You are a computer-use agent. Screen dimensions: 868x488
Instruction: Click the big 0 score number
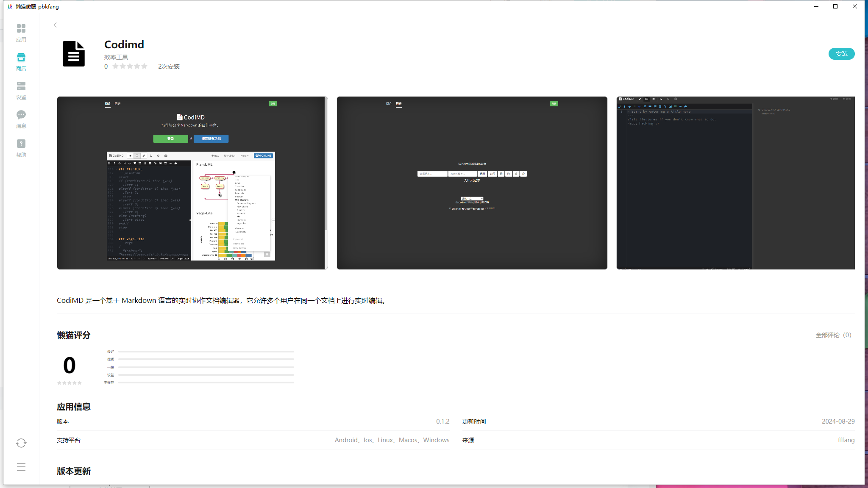pyautogui.click(x=70, y=365)
